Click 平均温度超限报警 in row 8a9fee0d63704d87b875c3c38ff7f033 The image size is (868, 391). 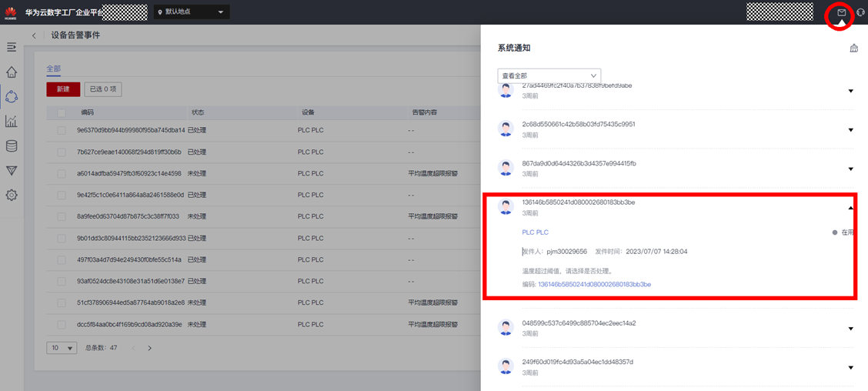(433, 216)
